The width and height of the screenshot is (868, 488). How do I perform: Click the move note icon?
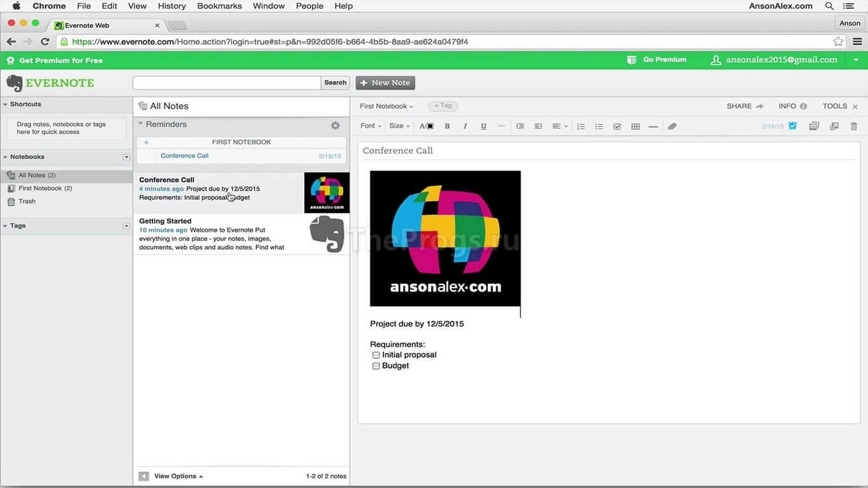(x=834, y=126)
